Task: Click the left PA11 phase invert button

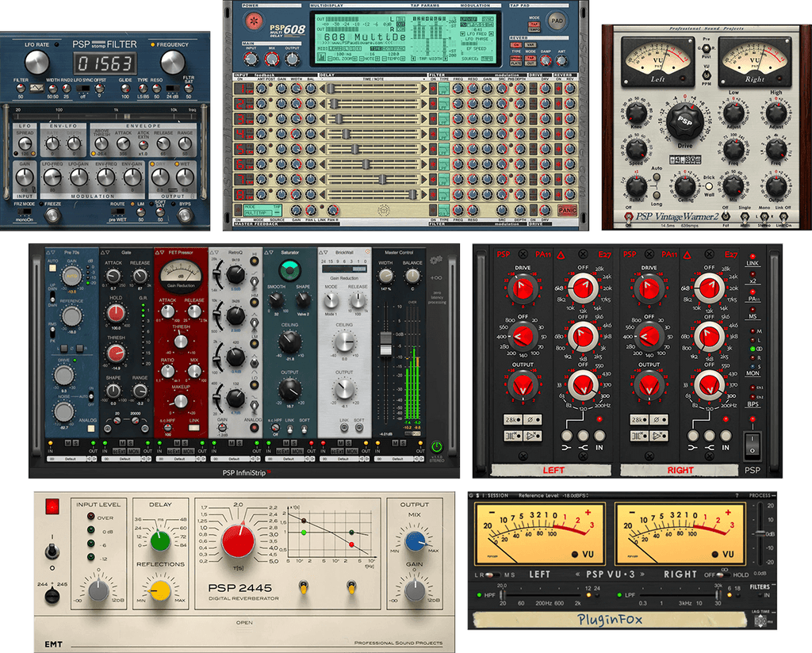Action: click(x=532, y=420)
